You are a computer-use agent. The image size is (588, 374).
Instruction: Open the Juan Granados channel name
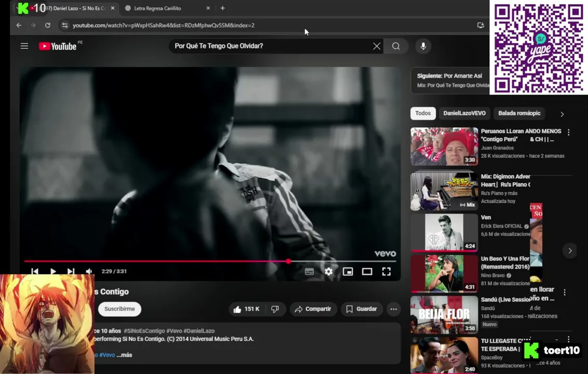coord(497,148)
